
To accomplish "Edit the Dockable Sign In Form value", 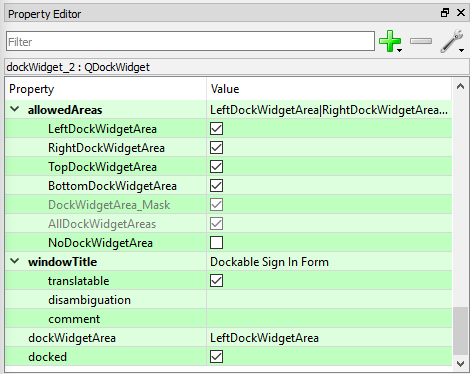I will tap(269, 262).
